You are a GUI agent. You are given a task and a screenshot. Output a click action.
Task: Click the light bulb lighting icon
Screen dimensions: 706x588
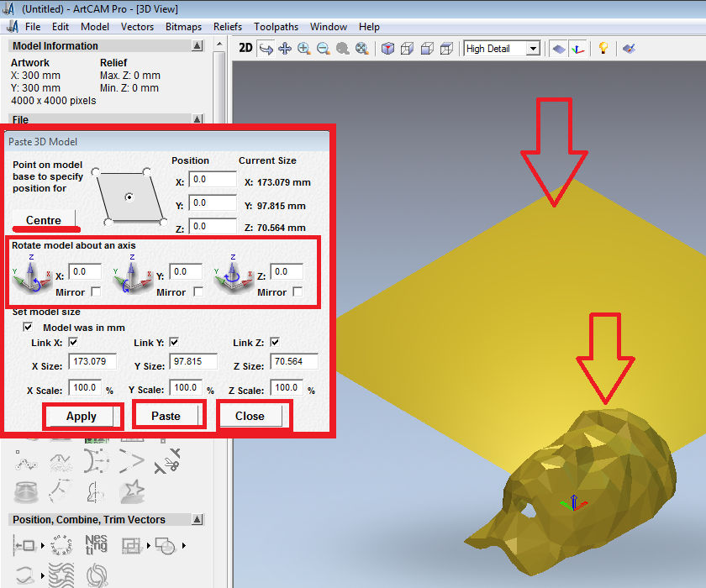coord(603,48)
